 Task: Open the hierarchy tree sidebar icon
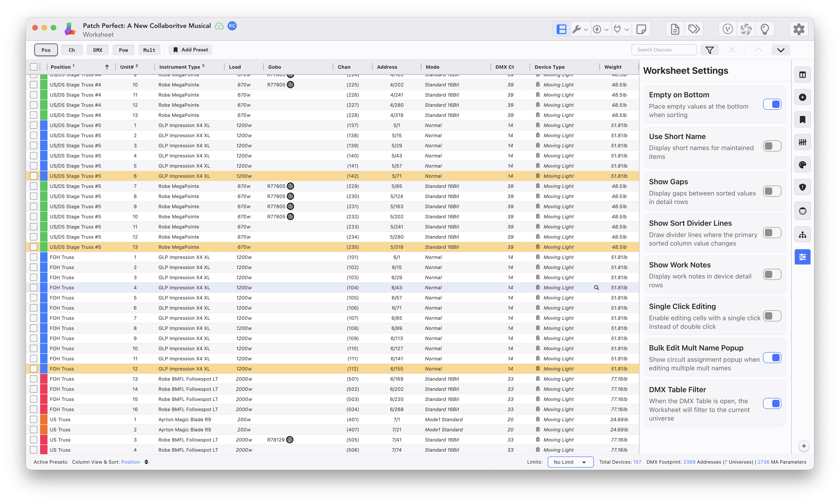tap(802, 235)
